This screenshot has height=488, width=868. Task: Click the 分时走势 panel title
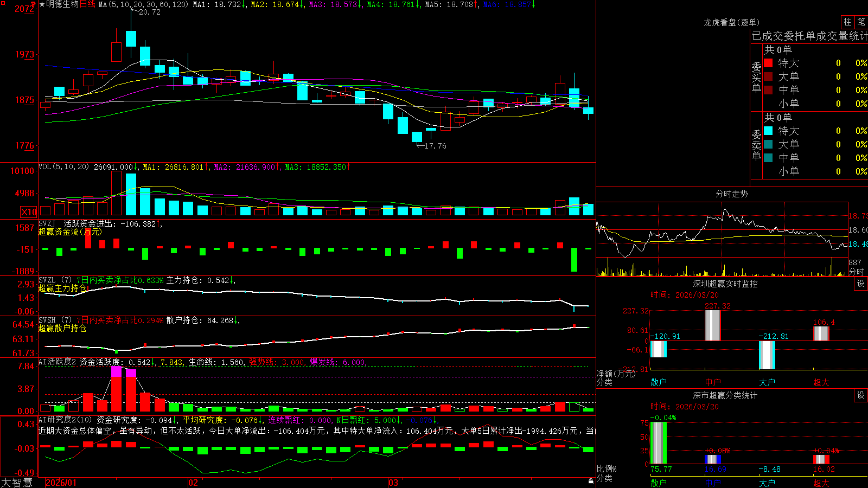tap(731, 194)
